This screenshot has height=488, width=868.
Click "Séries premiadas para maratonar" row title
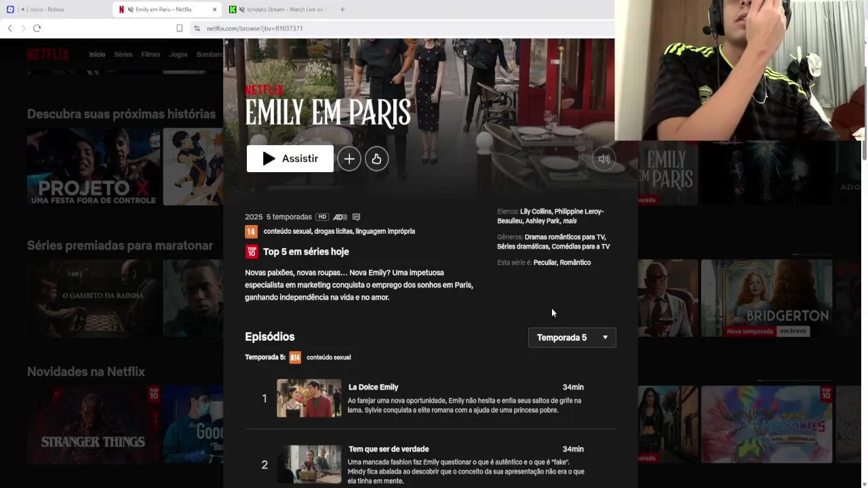coord(120,245)
